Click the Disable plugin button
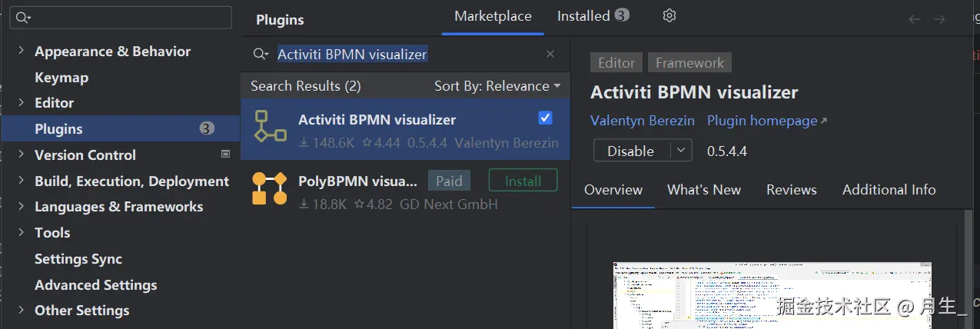The height and width of the screenshot is (329, 980). point(631,151)
